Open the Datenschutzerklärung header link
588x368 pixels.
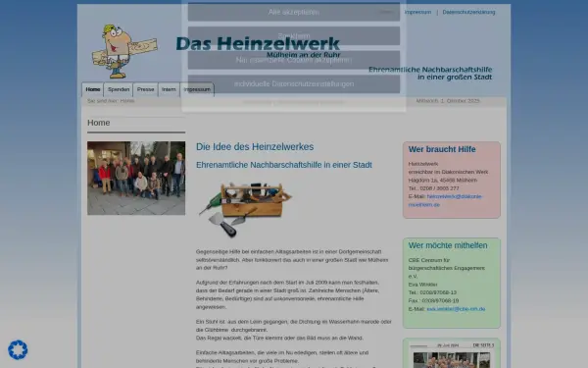(x=468, y=12)
